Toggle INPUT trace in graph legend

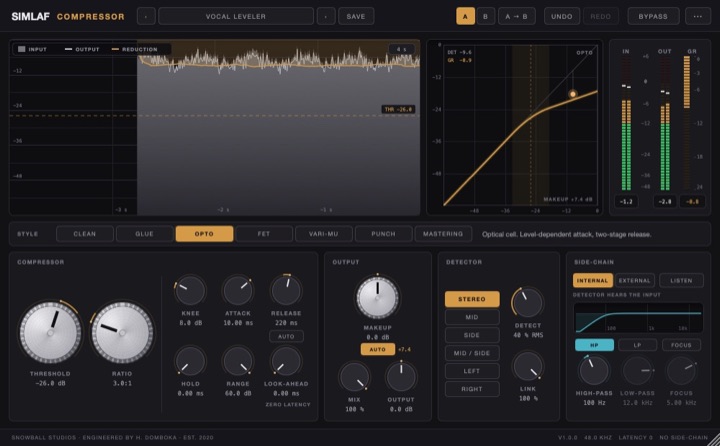[x=32, y=49]
